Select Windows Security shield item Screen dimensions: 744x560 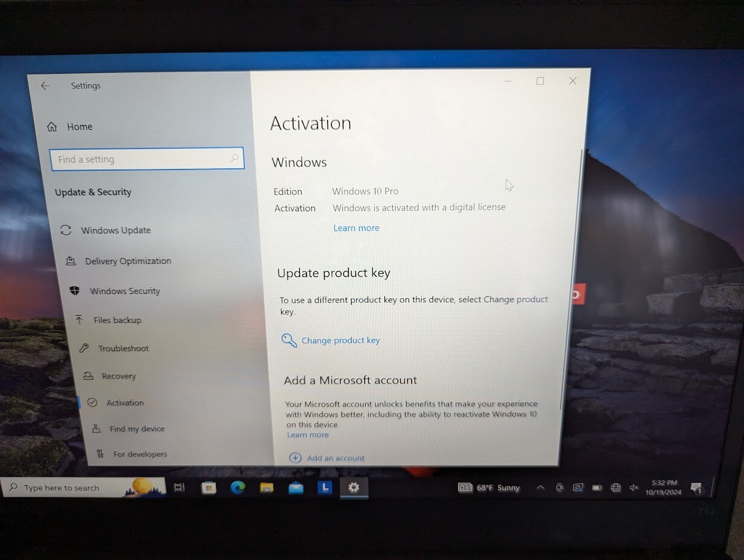pyautogui.click(x=116, y=290)
